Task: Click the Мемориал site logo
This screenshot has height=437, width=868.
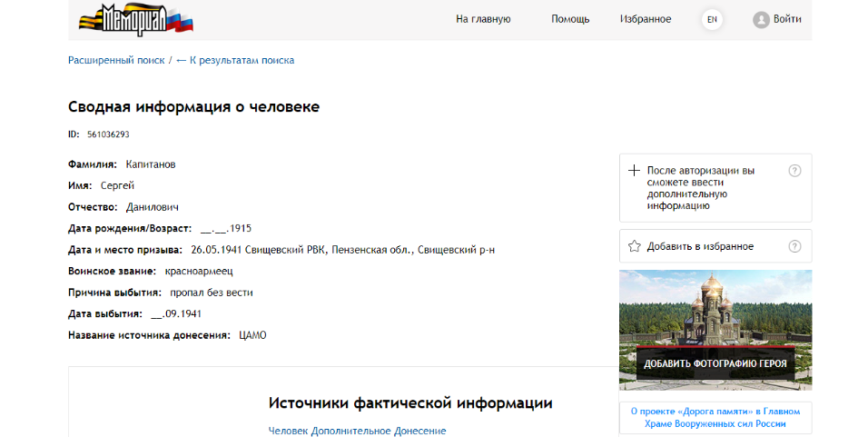Action: [x=136, y=19]
